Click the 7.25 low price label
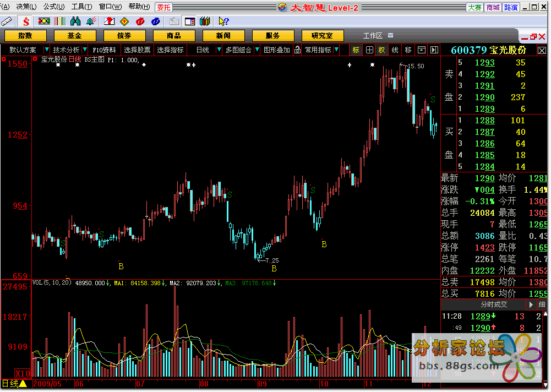The height and width of the screenshot is (392, 551). pos(272,260)
